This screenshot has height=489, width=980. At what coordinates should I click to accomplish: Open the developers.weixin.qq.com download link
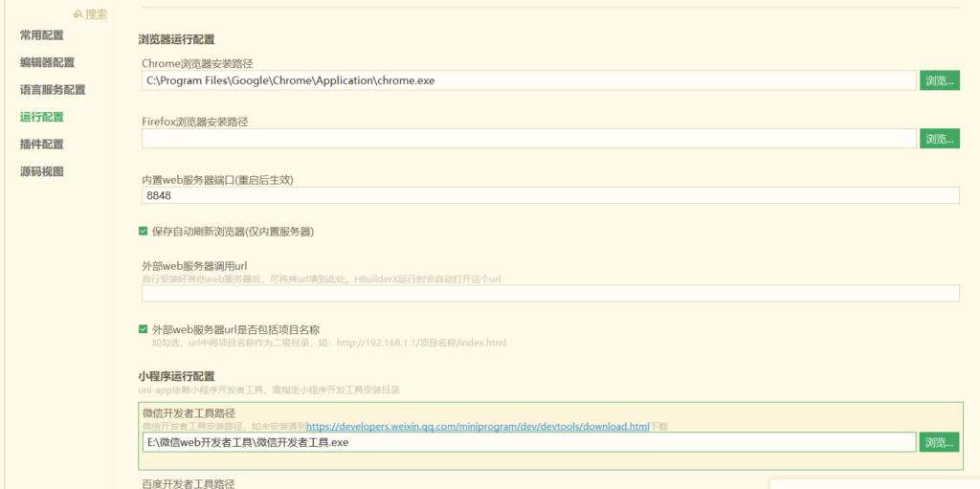click(477, 426)
